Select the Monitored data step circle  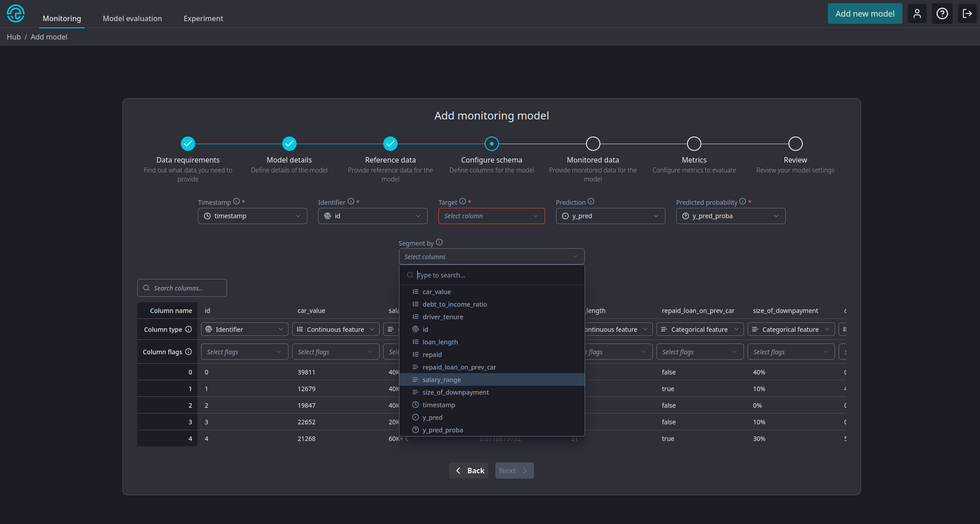(593, 144)
